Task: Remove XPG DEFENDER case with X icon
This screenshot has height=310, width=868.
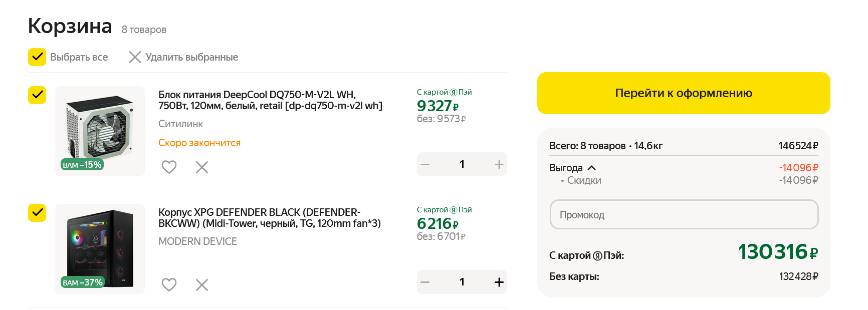Action: coord(202,284)
